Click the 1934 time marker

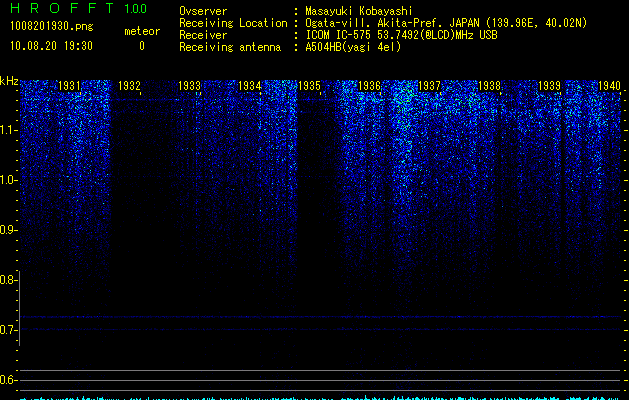(x=250, y=86)
